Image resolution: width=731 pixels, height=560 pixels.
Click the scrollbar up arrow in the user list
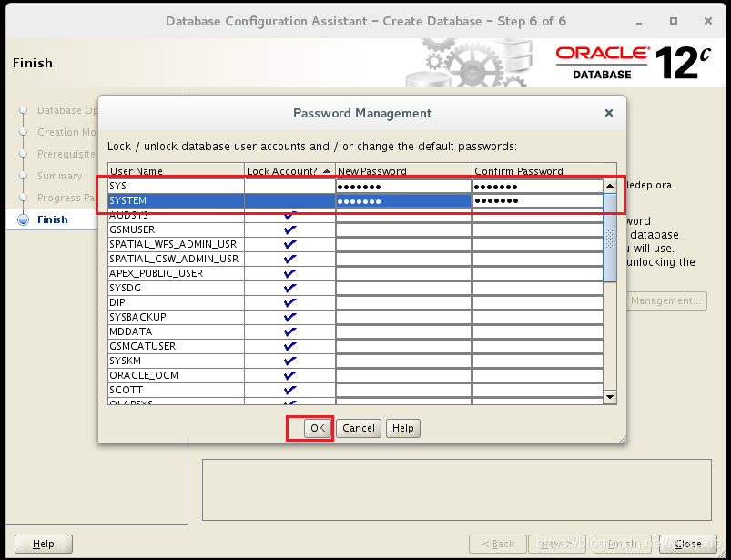[610, 187]
